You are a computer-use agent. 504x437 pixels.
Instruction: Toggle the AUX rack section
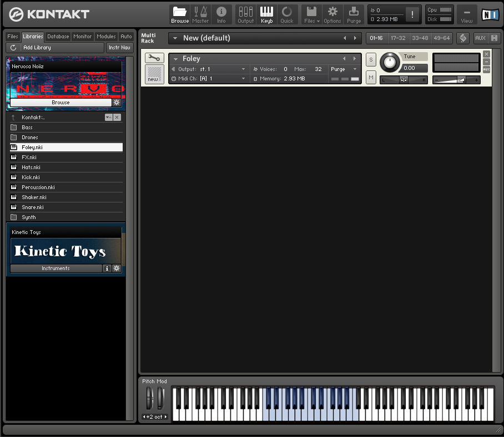tap(480, 38)
